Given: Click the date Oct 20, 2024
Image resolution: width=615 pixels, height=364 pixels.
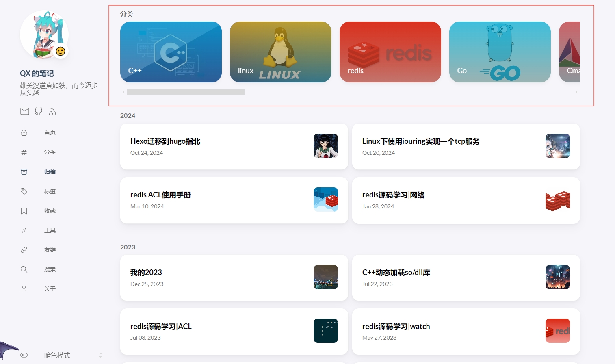Looking at the screenshot, I should [379, 153].
